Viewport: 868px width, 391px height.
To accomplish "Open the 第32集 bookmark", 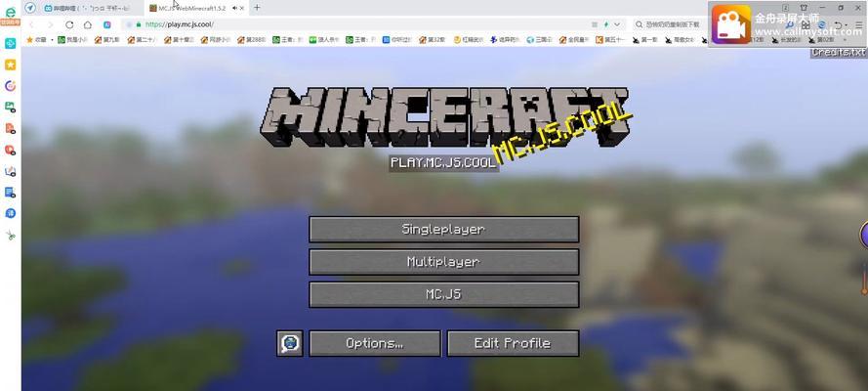I will [x=432, y=40].
